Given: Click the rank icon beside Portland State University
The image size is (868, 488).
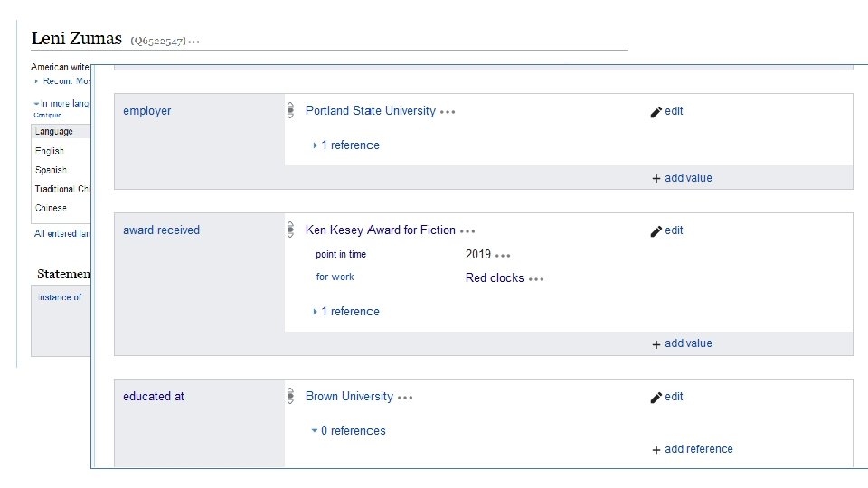Looking at the screenshot, I should (290, 111).
